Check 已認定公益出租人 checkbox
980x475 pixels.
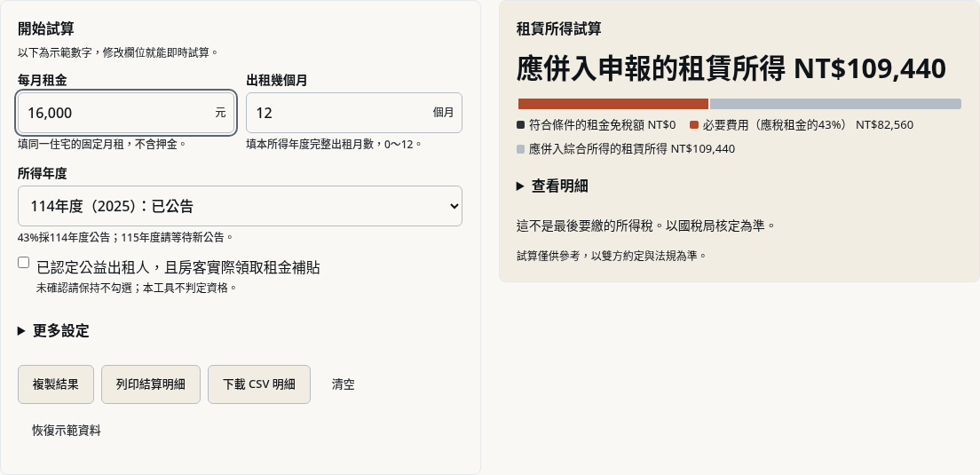[24, 263]
